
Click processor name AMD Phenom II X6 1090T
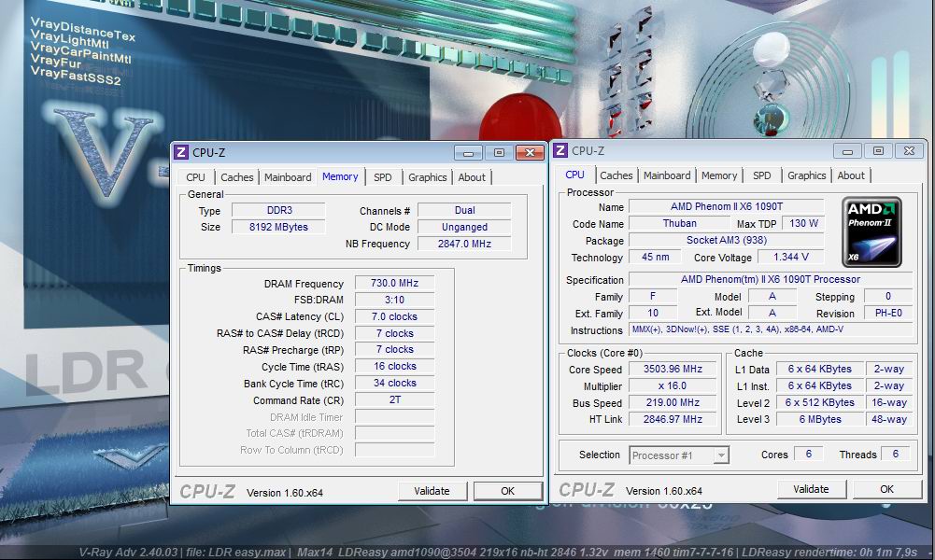coord(727,206)
